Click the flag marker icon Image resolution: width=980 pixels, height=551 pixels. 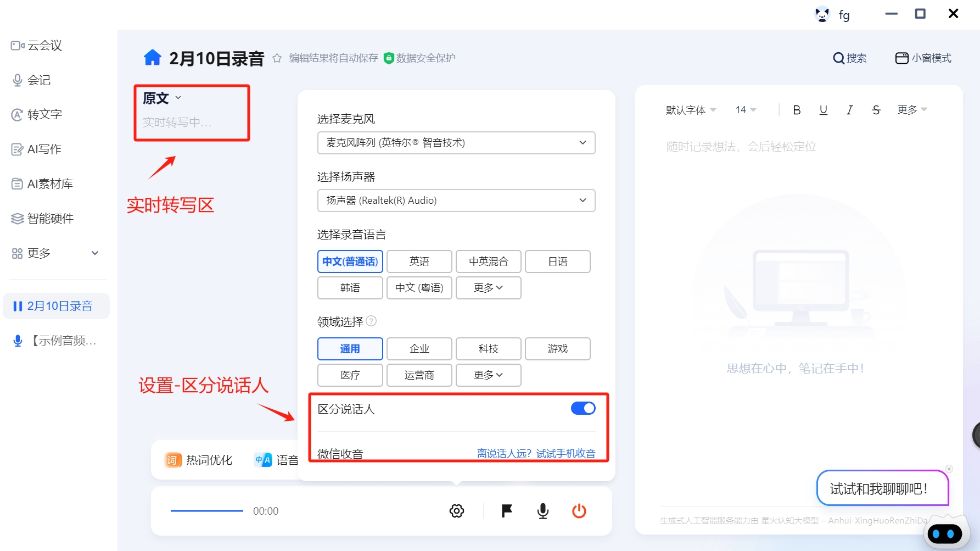point(507,511)
